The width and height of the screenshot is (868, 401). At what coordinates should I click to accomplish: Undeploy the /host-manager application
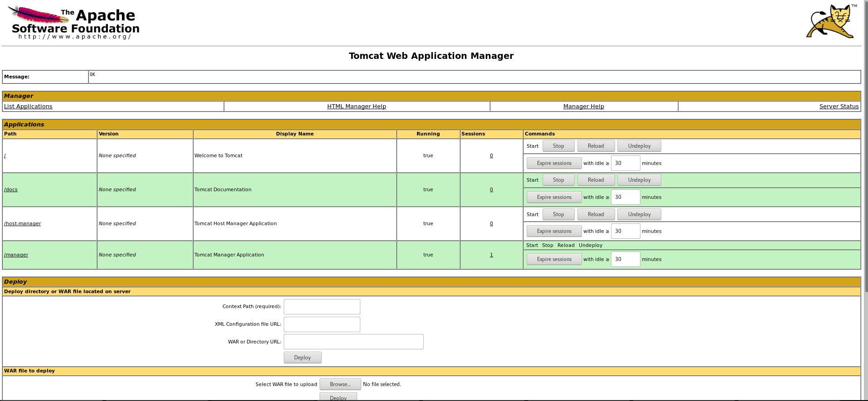(639, 214)
